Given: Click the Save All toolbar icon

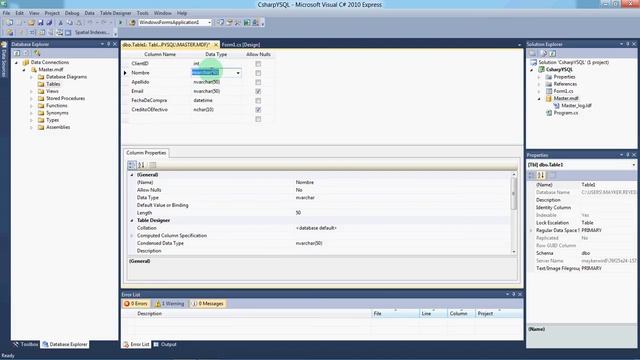Looking at the screenshot, I should tap(49, 22).
